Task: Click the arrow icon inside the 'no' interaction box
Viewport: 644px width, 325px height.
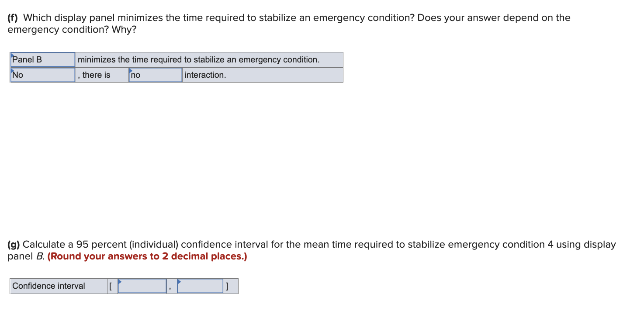Action: pyautogui.click(x=130, y=71)
